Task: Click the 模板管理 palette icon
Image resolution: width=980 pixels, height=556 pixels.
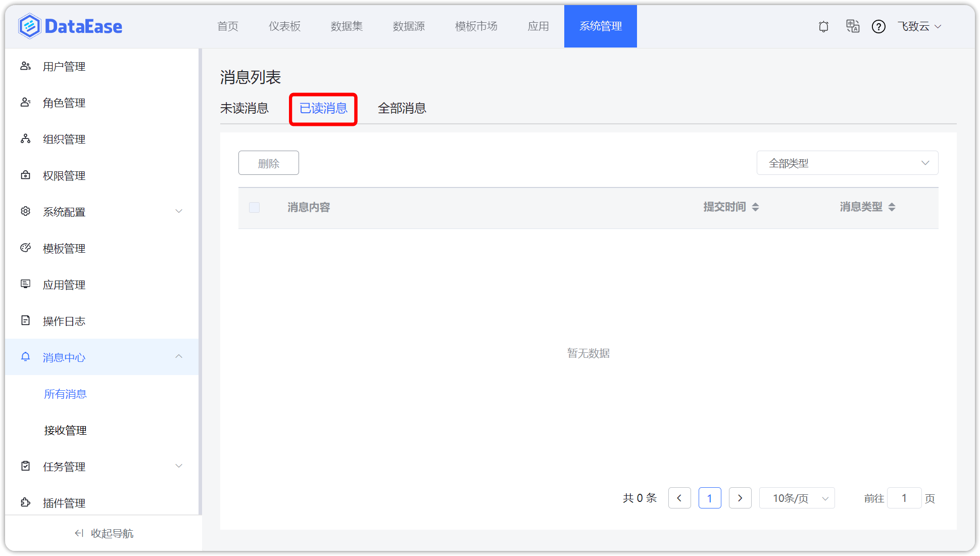Action: (25, 248)
